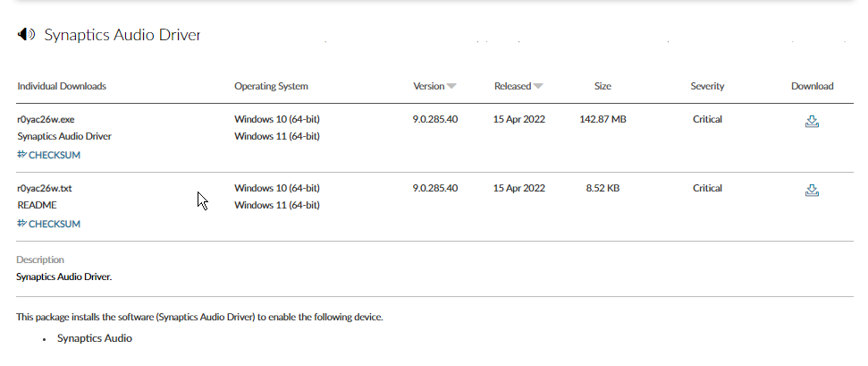Click the Synaptics Audio bullet item
The image size is (868, 366).
[x=94, y=338]
